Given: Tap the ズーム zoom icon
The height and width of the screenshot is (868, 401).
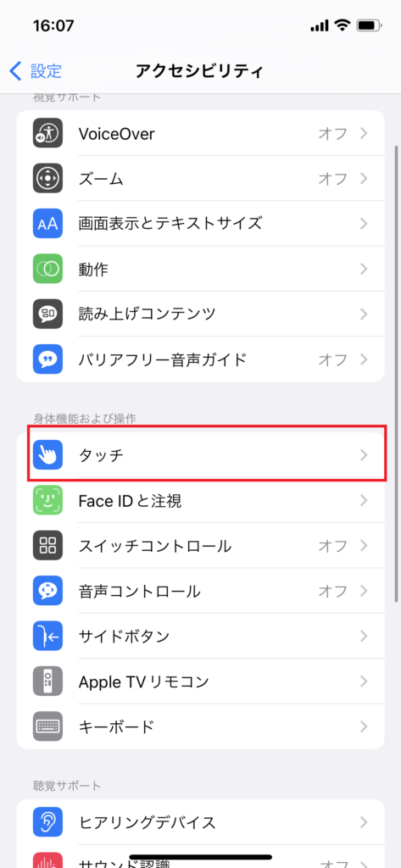Looking at the screenshot, I should 47,179.
